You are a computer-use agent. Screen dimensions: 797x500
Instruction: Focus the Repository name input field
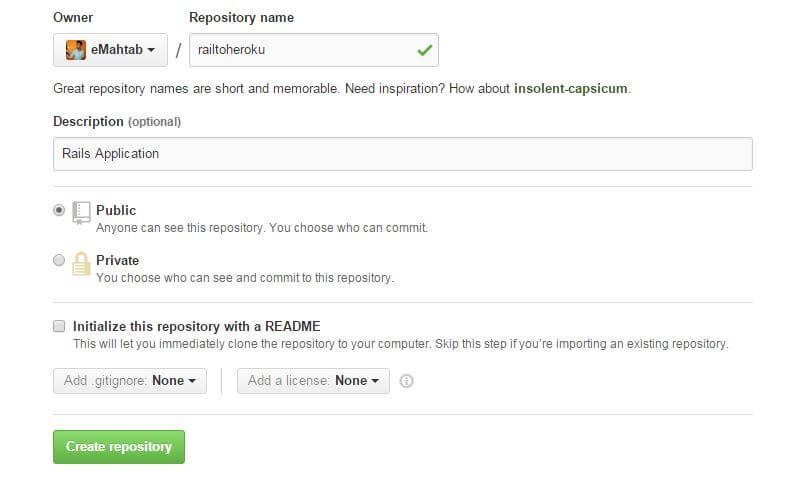[314, 50]
